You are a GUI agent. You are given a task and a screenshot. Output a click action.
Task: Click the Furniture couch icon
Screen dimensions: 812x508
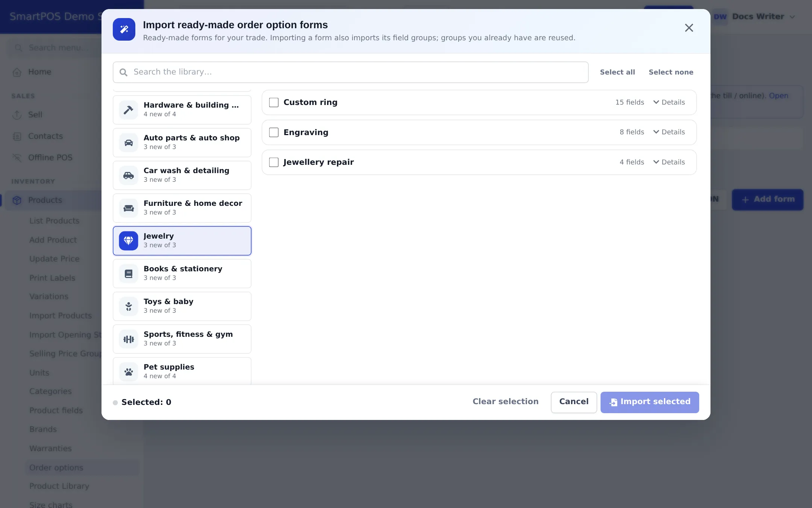click(129, 208)
